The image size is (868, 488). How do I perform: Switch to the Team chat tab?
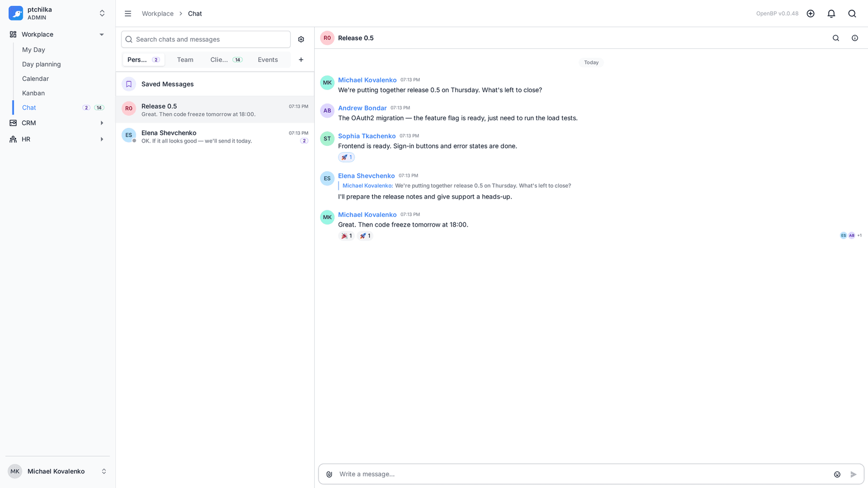(185, 60)
